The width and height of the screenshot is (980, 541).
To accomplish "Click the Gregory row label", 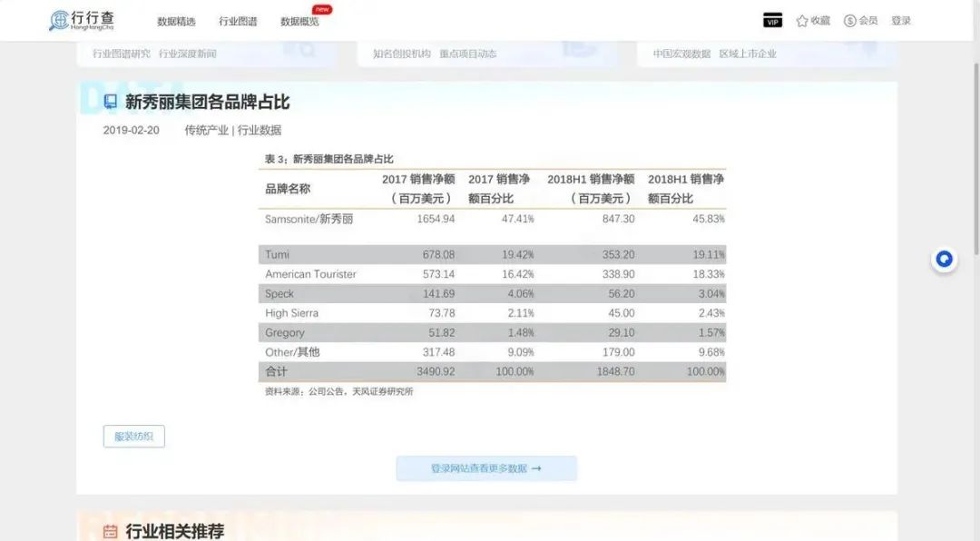I will [285, 333].
